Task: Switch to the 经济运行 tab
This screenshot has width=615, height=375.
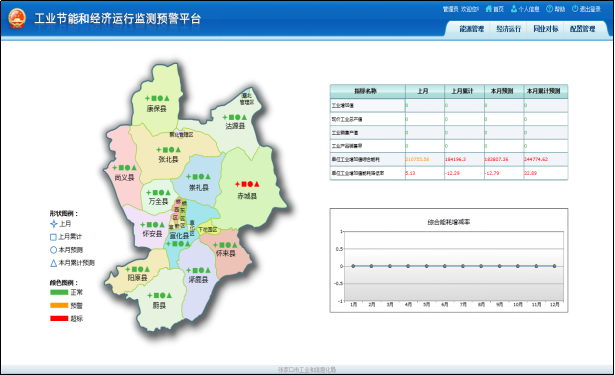Action: click(508, 29)
